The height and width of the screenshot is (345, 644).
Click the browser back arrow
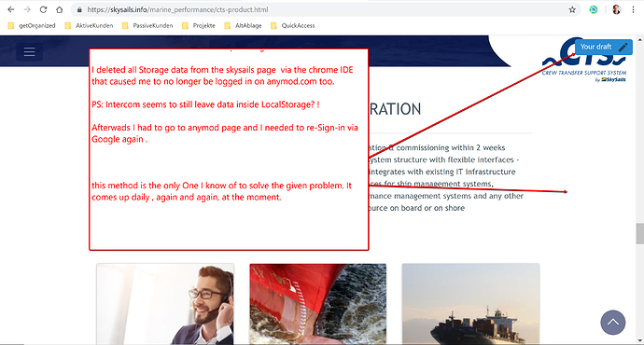click(x=11, y=9)
